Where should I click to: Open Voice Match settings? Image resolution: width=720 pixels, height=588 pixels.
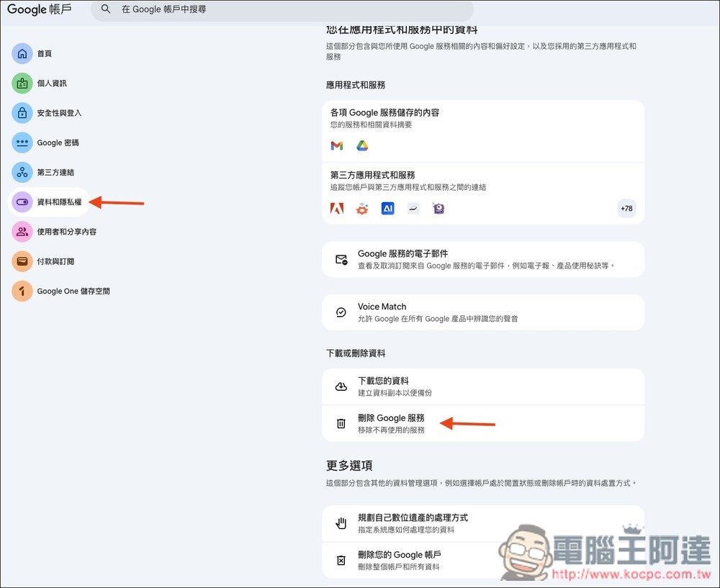click(x=483, y=312)
